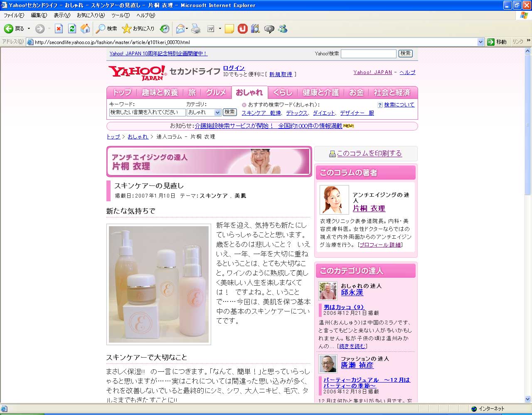The height and width of the screenshot is (415, 532).
Task: Open the Messenger icon in toolbar
Action: [283, 29]
